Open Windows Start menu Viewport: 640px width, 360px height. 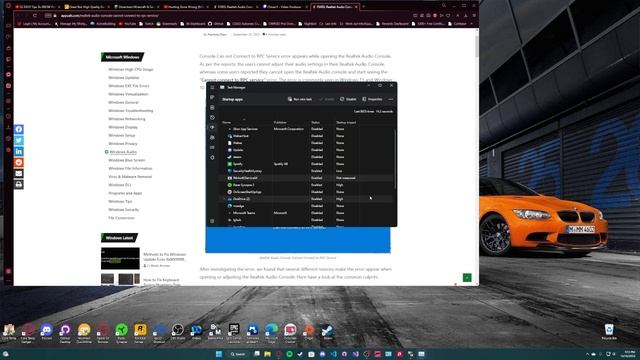coord(219,354)
